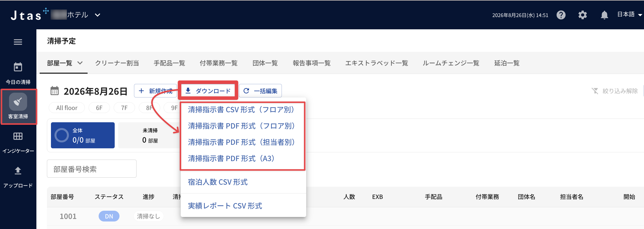Select 客室清掃 broom icon in sidebar
The image size is (644, 229).
(x=18, y=102)
